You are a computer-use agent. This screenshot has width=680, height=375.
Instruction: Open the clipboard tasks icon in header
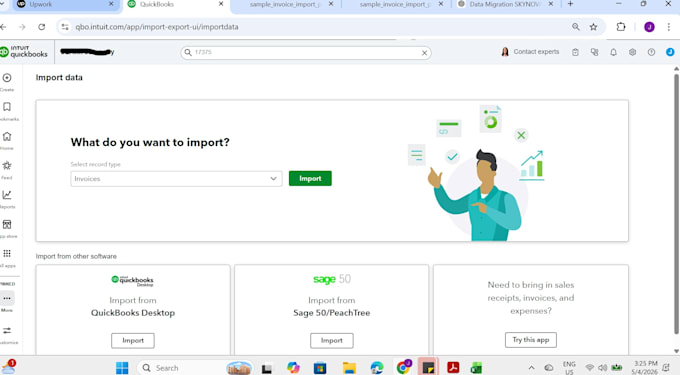tap(575, 52)
